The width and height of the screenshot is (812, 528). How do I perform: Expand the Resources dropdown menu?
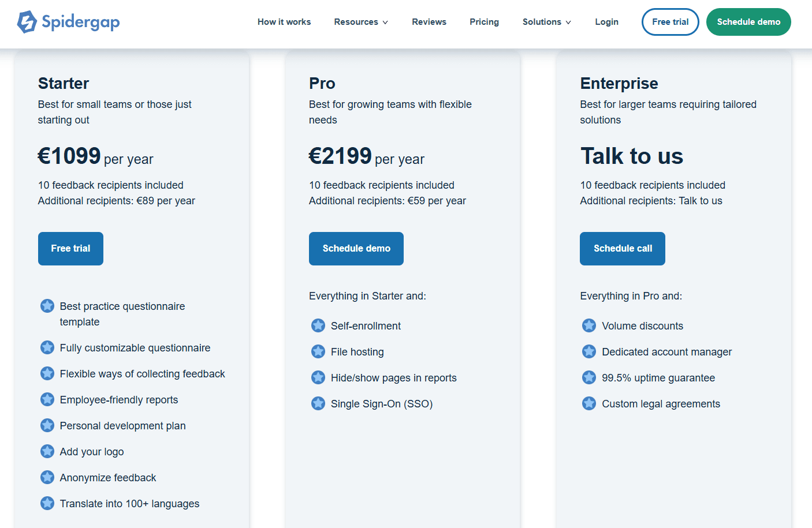pyautogui.click(x=361, y=22)
